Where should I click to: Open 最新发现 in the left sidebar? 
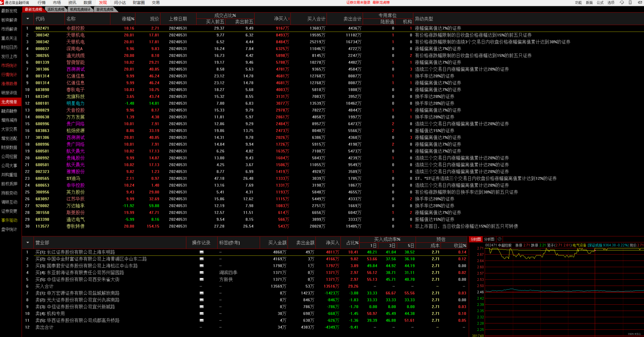point(9,11)
